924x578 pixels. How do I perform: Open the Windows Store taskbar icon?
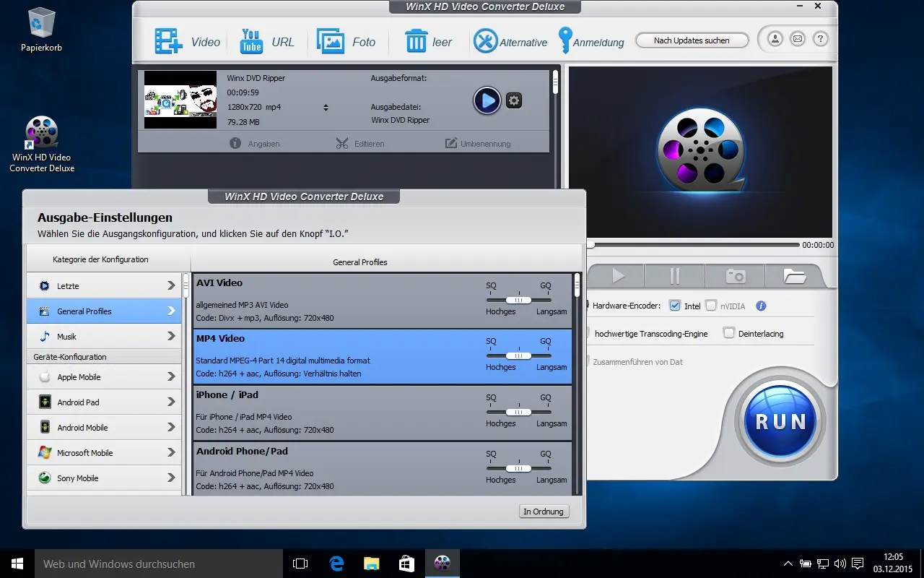tap(406, 563)
